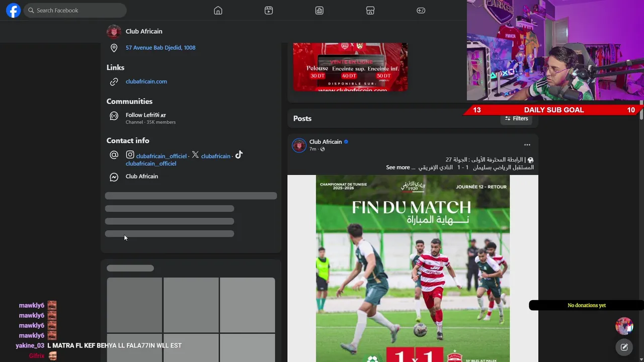This screenshot has width=644, height=362.
Task: Go to Home tab icon
Action: (218, 11)
